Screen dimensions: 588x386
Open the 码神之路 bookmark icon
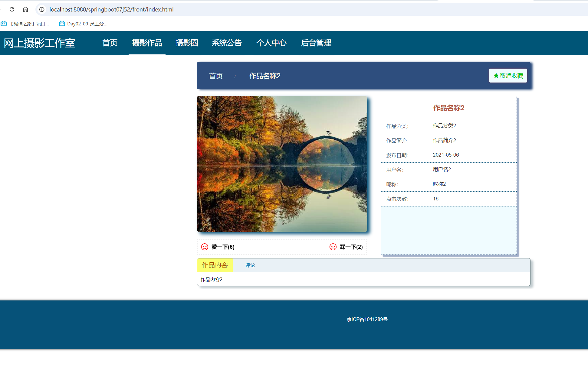(4, 24)
